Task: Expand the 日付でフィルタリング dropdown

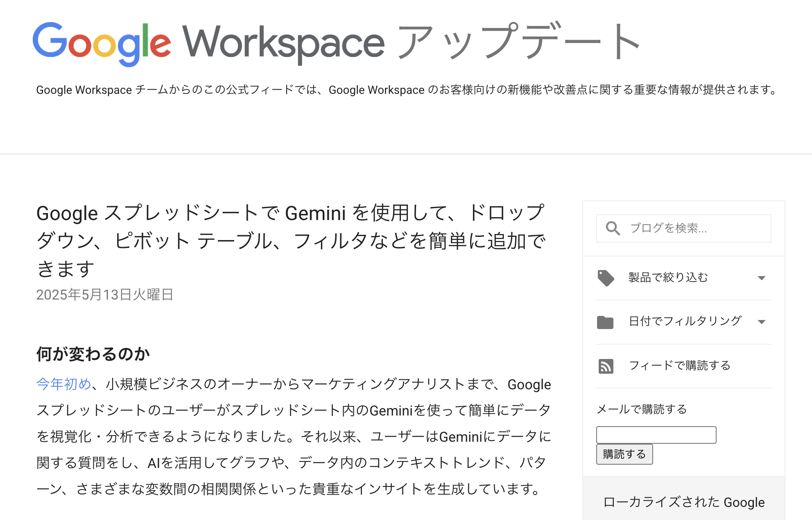Action: (x=761, y=322)
